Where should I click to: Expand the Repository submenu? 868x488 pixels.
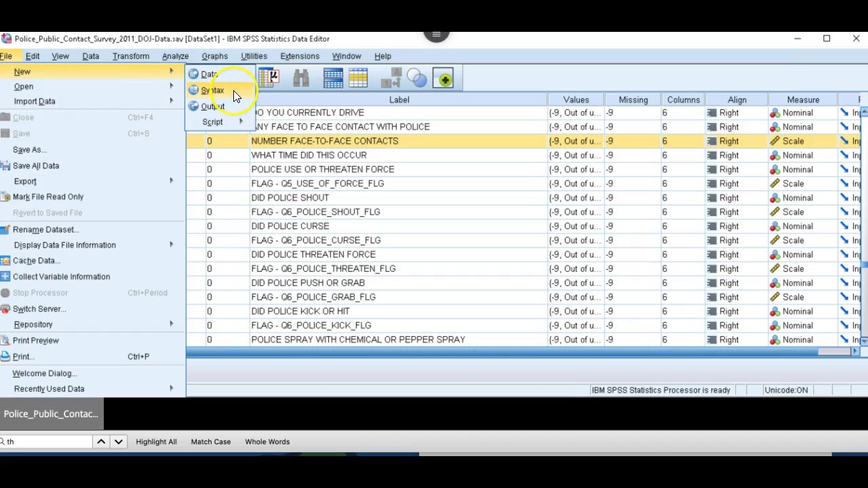coord(93,324)
